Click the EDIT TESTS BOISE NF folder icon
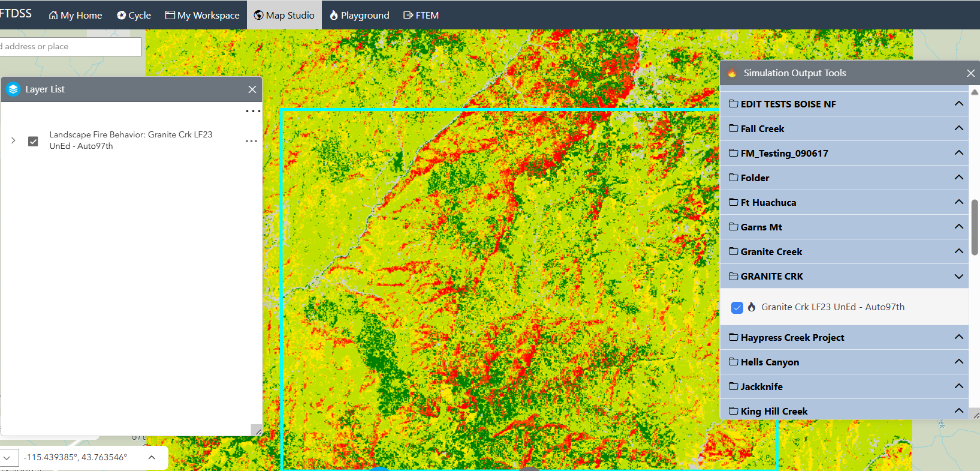980x471 pixels. 734,104
